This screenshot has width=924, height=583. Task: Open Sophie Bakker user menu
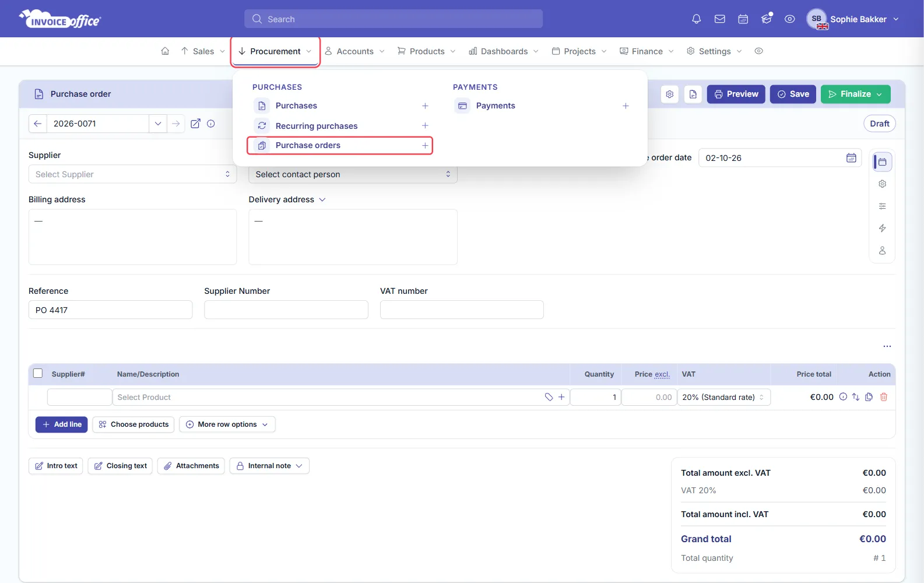tap(853, 19)
